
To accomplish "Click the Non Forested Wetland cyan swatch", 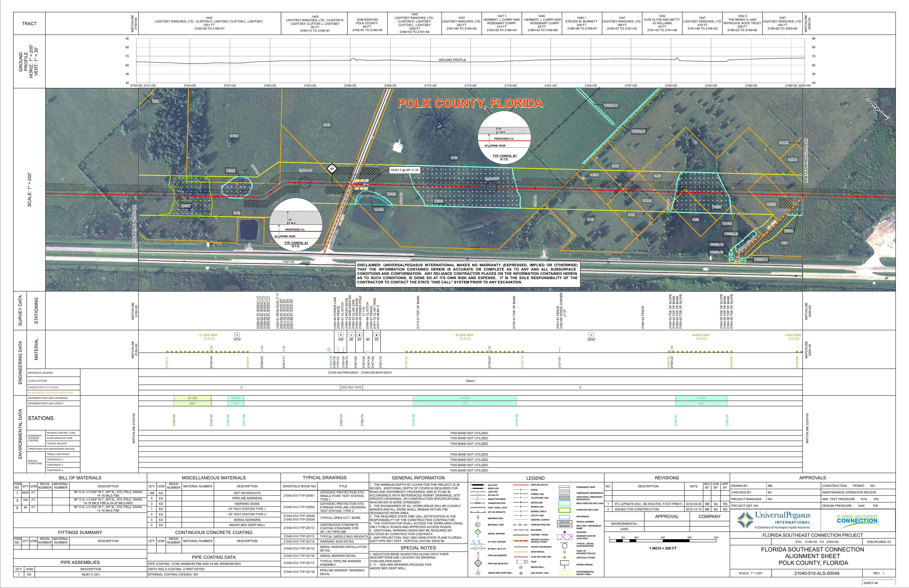I will (564, 503).
